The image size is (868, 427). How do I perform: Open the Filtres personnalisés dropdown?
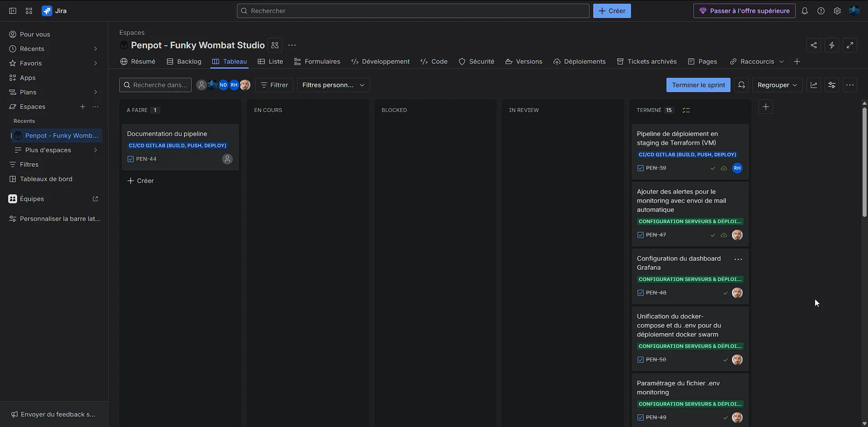(333, 85)
